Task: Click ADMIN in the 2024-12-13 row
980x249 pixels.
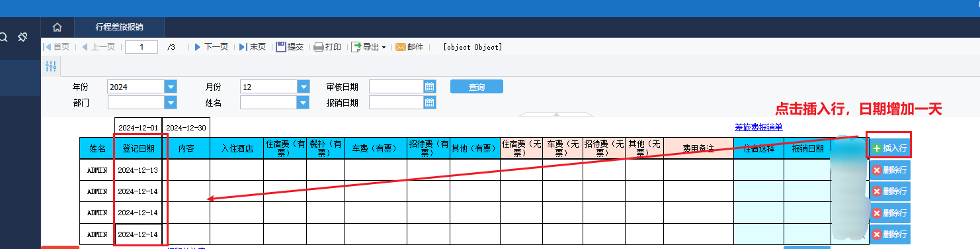Action: 97,170
